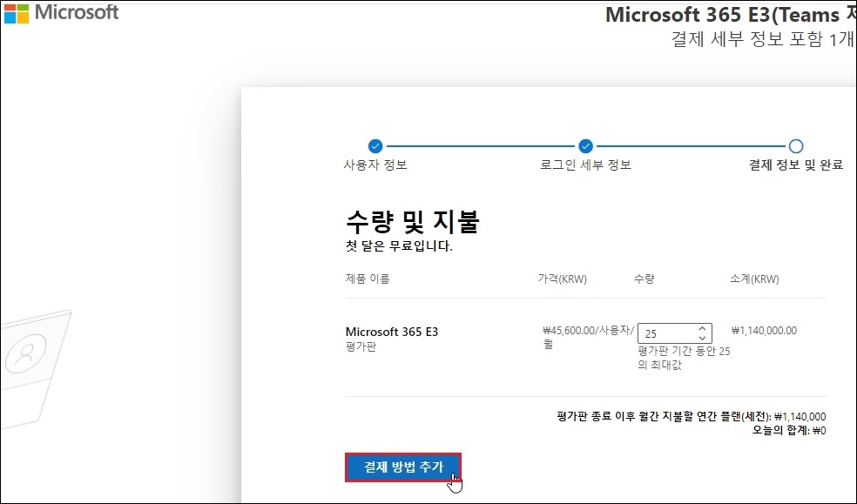
Task: Click the 결제 방법 추가 button
Action: click(x=403, y=467)
